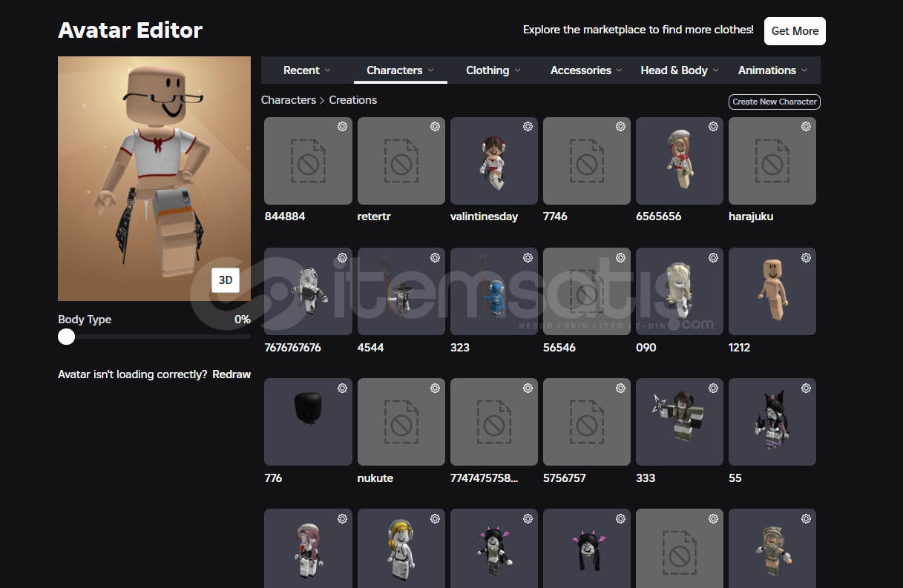
Task: Click the gear icon on the 55 card
Action: point(806,388)
